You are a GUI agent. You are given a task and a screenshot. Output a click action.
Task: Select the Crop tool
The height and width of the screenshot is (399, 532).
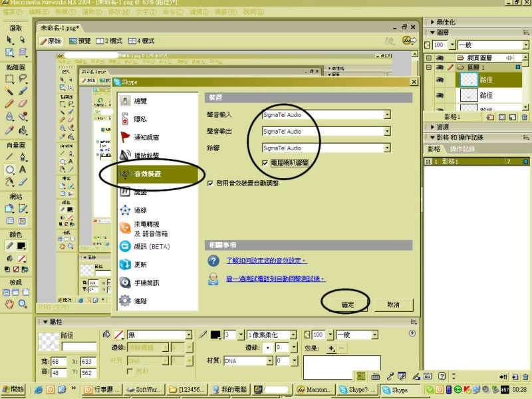(23, 53)
